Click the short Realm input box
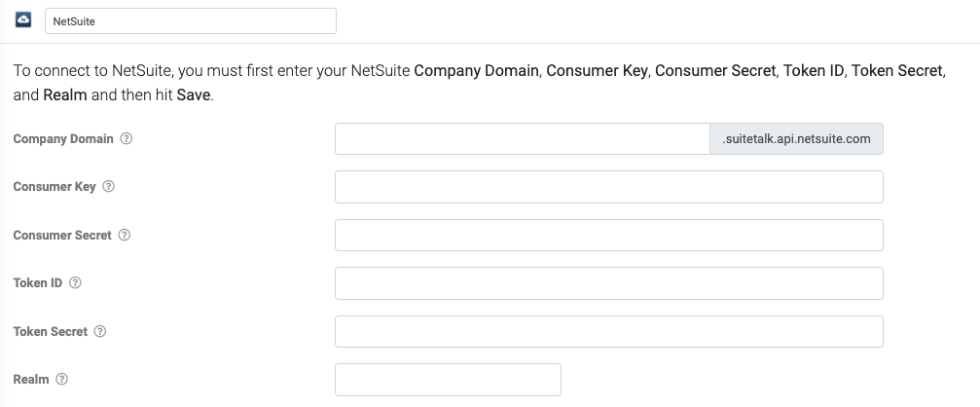 coord(448,380)
